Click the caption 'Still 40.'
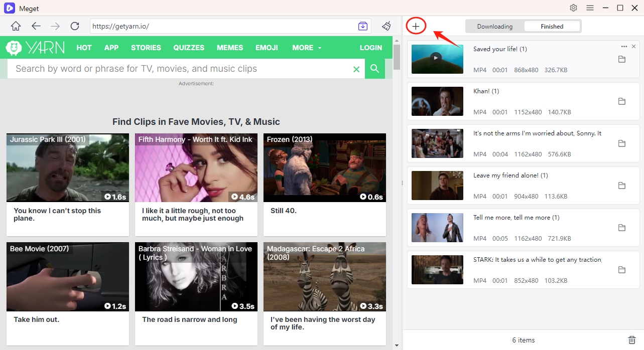Image resolution: width=644 pixels, height=350 pixels. [284, 211]
